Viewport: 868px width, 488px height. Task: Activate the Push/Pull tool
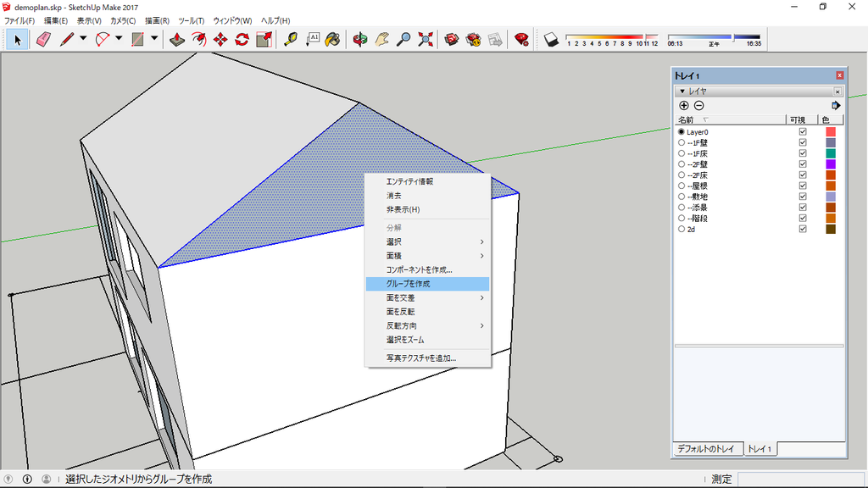pos(177,39)
